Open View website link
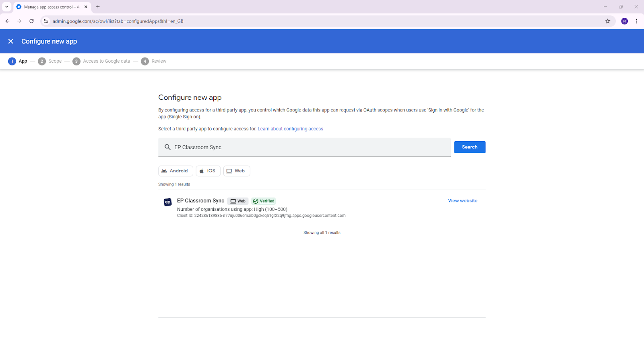Screen dimensions: 644x346 pos(462,201)
